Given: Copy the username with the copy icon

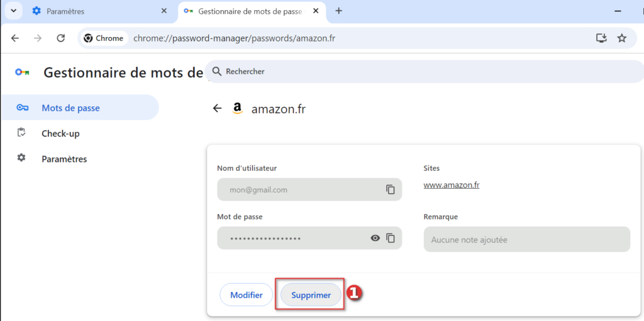Looking at the screenshot, I should click(x=390, y=189).
